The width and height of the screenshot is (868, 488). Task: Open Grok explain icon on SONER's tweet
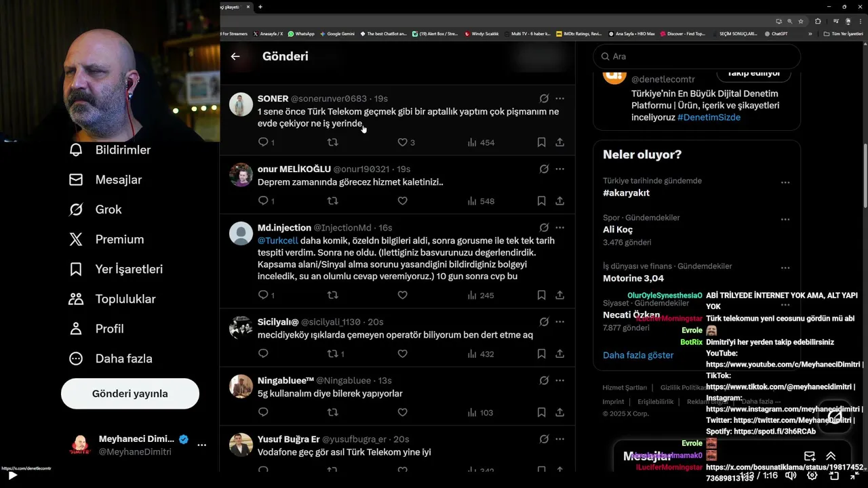coord(544,98)
